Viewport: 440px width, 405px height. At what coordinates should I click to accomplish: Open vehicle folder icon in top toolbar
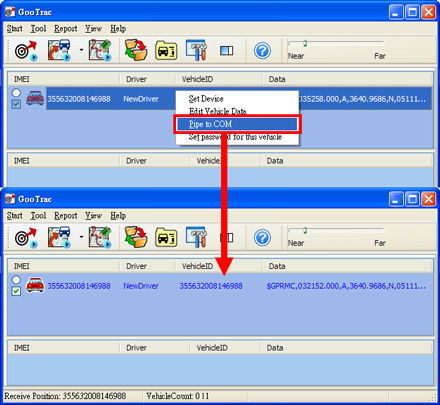point(166,51)
